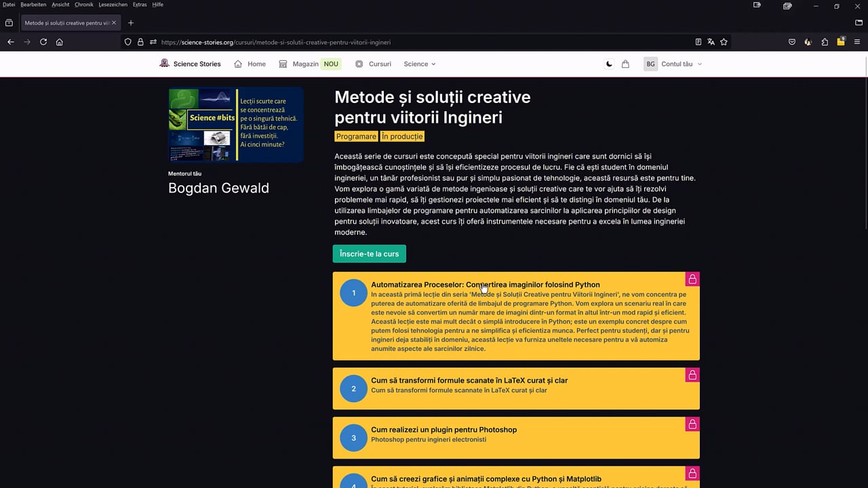Open the Datei menu
Image resolution: width=868 pixels, height=488 pixels.
click(9, 5)
